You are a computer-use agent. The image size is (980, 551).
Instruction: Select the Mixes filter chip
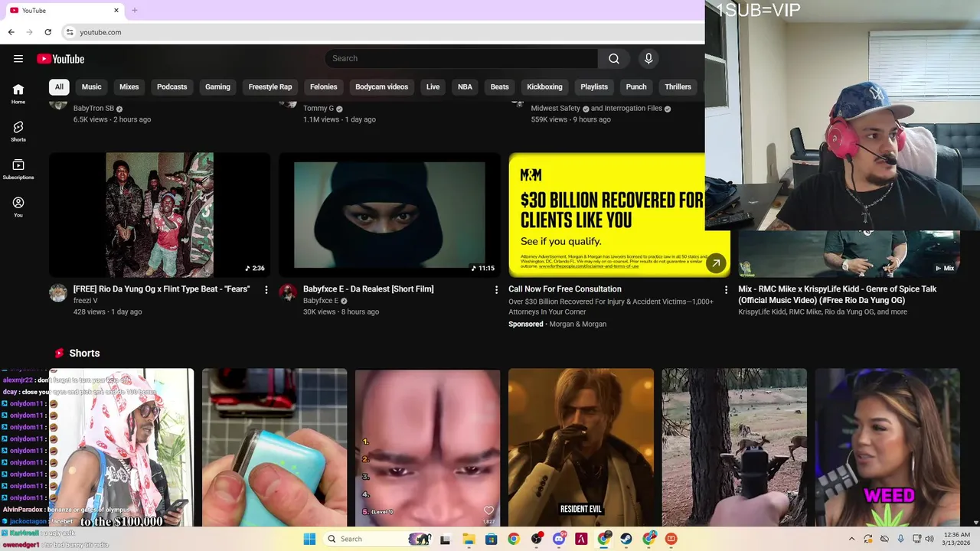click(129, 86)
